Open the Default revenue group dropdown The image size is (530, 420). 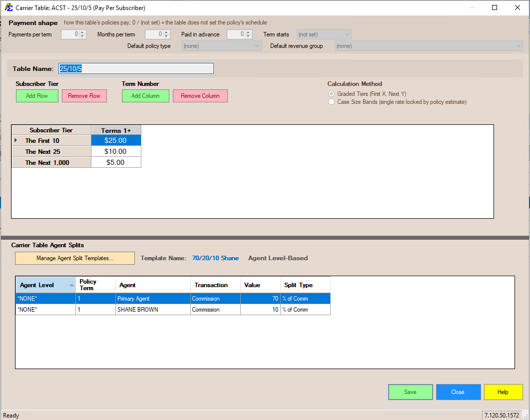coord(519,46)
